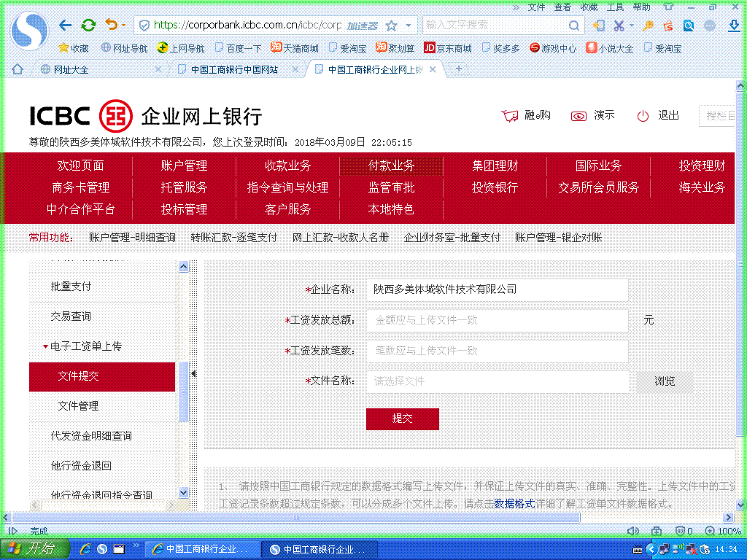Click the 浏览 browse button
The width and height of the screenshot is (747, 560).
(665, 381)
